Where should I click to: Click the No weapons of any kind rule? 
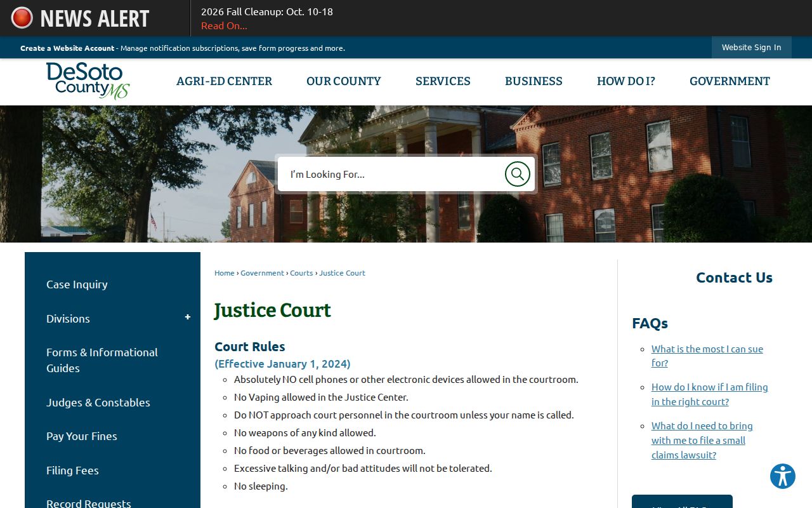[305, 433]
